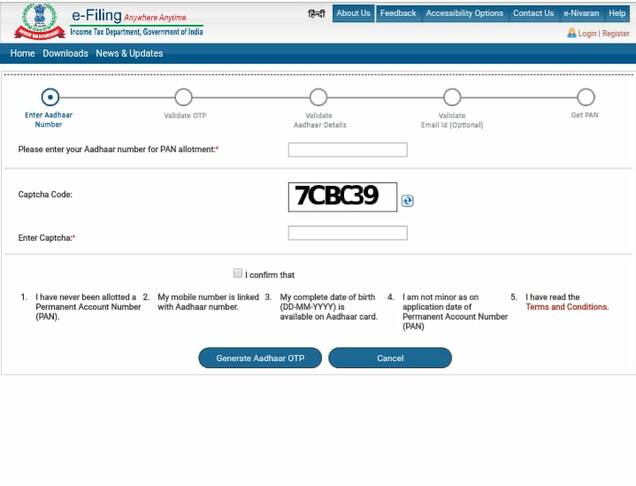
Task: Open the News & Updates menu
Action: pyautogui.click(x=129, y=53)
